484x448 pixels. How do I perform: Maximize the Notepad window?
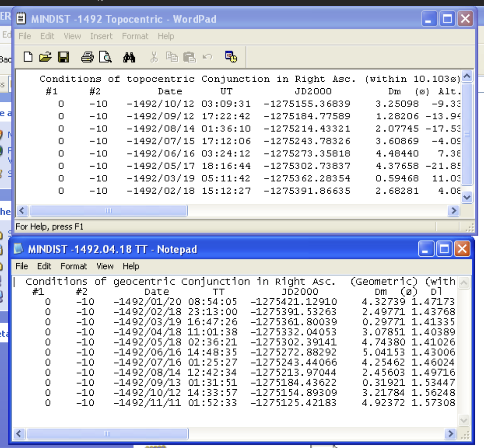(x=444, y=249)
